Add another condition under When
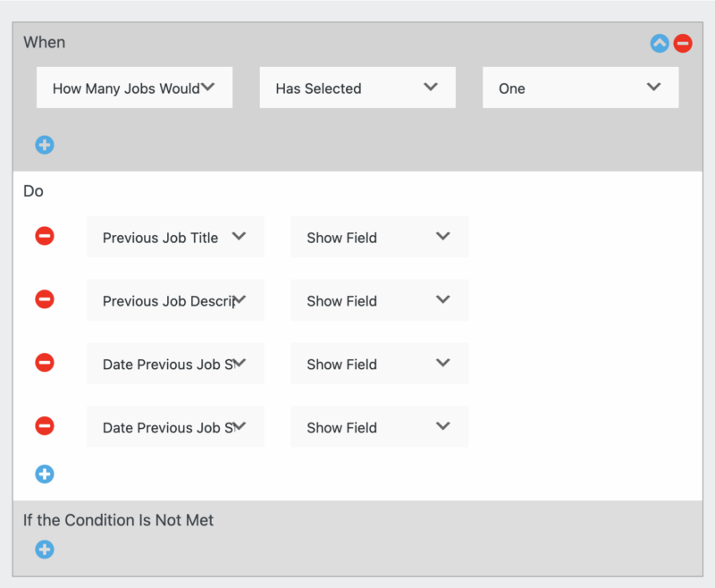Viewport: 715px width, 588px height. [x=45, y=145]
